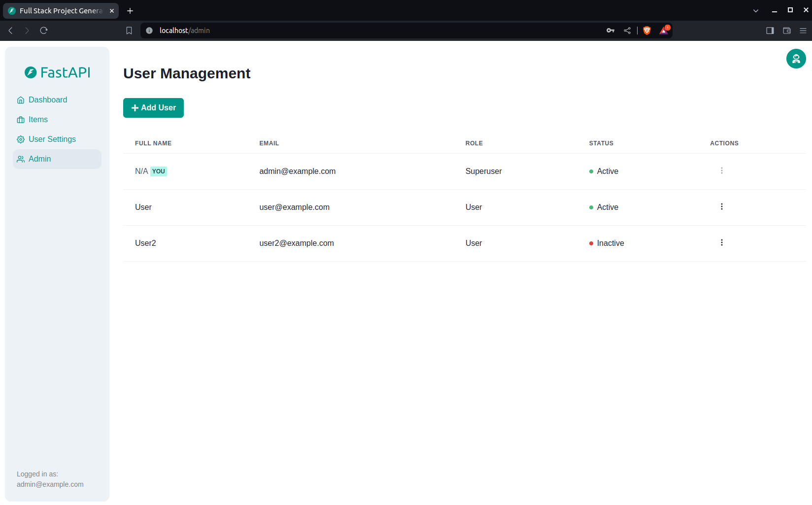
Task: Click the FastAPI logo icon
Action: click(x=30, y=72)
